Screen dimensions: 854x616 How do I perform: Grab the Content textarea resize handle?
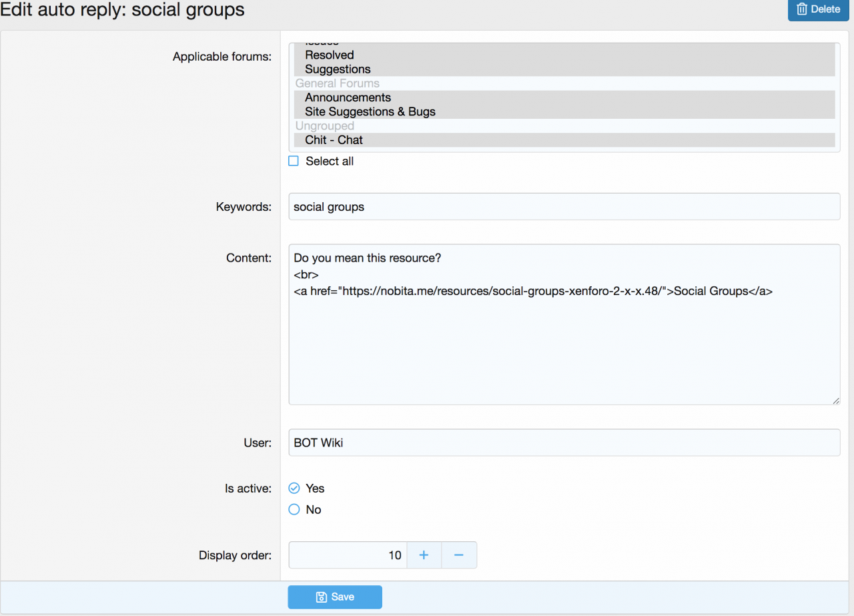[x=836, y=400]
